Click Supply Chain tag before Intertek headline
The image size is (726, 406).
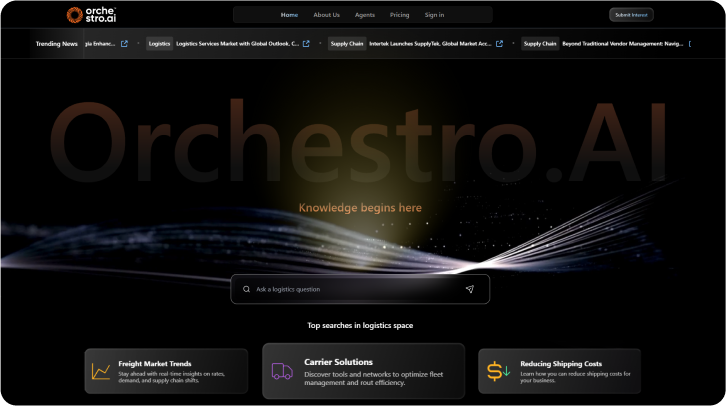[347, 44]
